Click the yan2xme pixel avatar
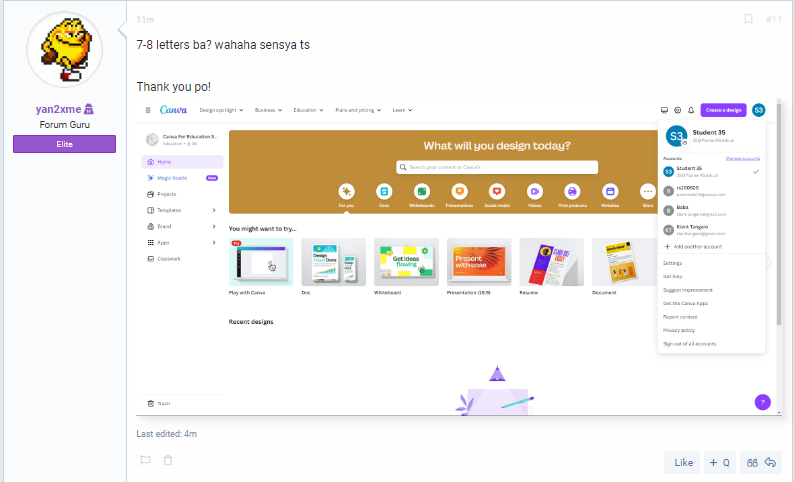Image resolution: width=794 pixels, height=482 pixels. (64, 50)
